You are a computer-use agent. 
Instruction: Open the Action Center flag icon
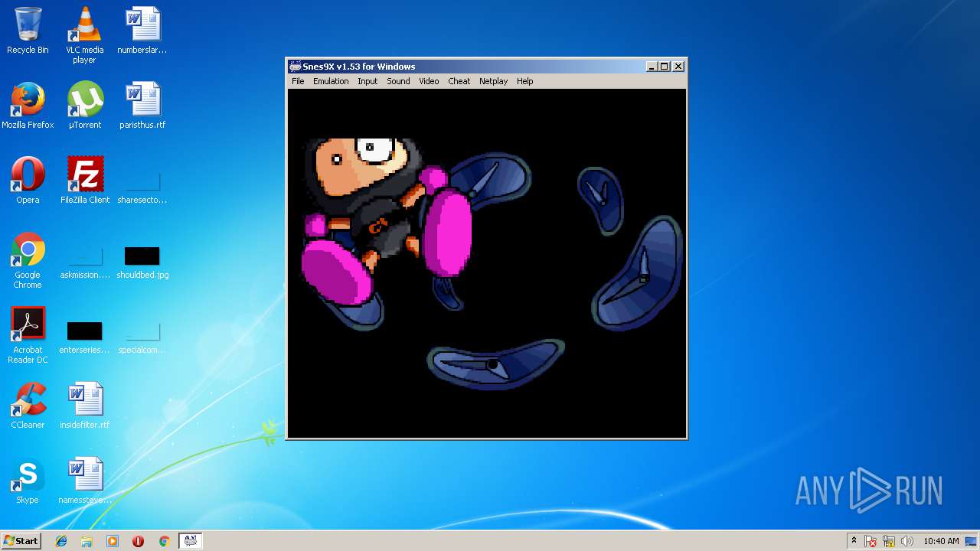coord(871,541)
